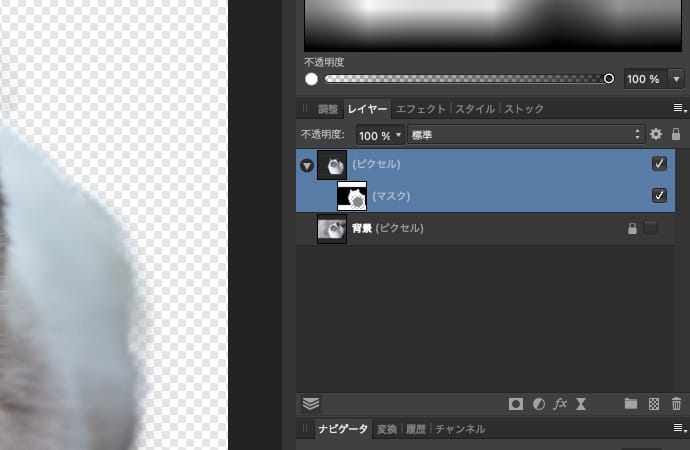Add a new pixel layer with checkered icon
The image size is (690, 450).
click(x=654, y=404)
